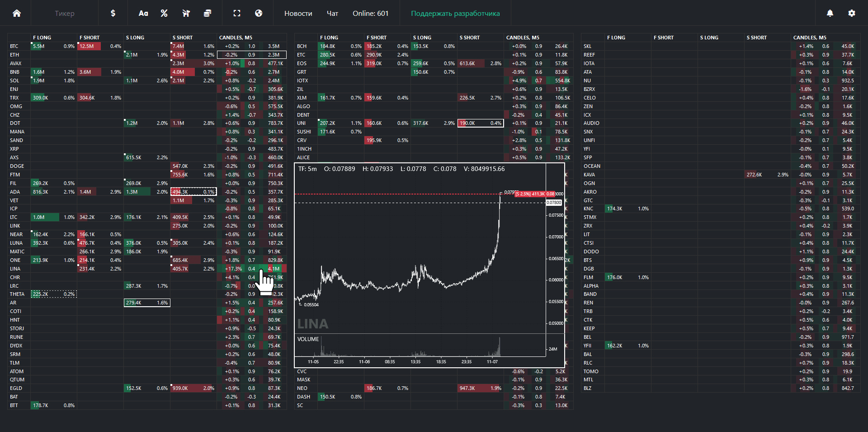This screenshot has height=432, width=868.
Task: Click the globe icon
Action: (259, 13)
